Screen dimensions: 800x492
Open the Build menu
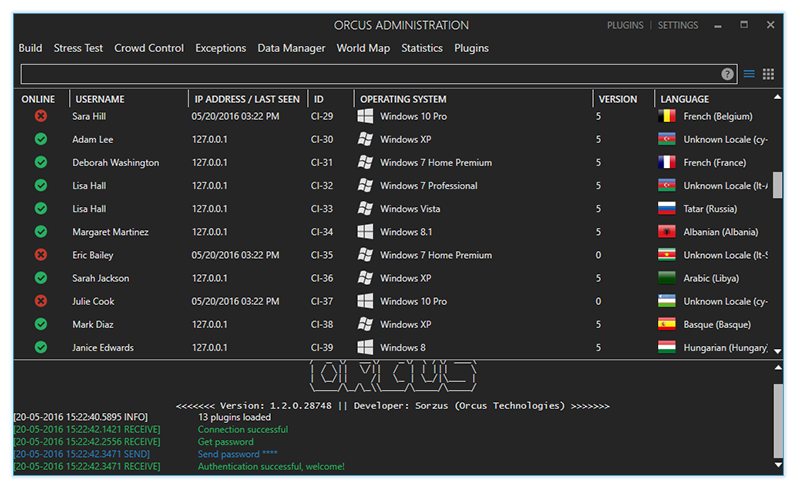30,48
